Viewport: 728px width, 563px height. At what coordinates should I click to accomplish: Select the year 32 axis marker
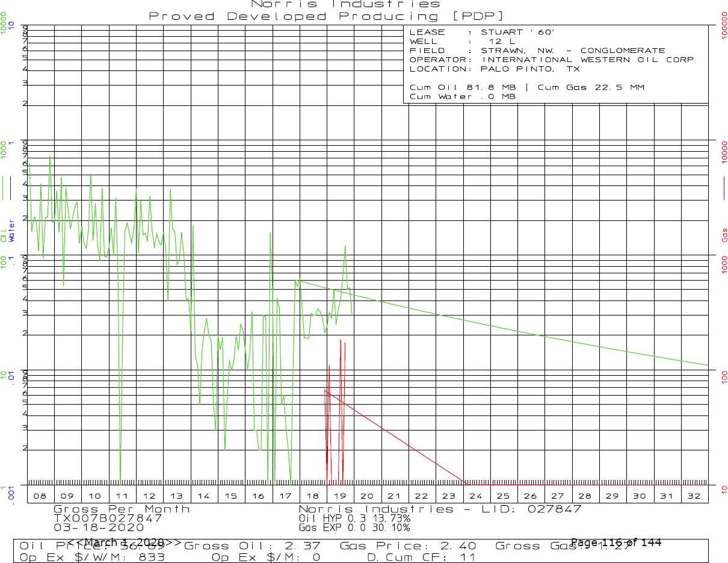[x=694, y=496]
